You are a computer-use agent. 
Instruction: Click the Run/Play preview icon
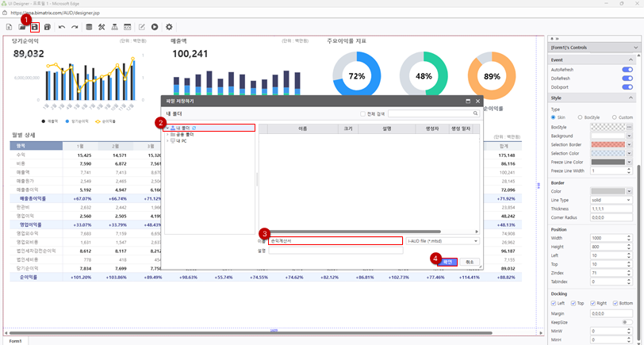pyautogui.click(x=155, y=27)
